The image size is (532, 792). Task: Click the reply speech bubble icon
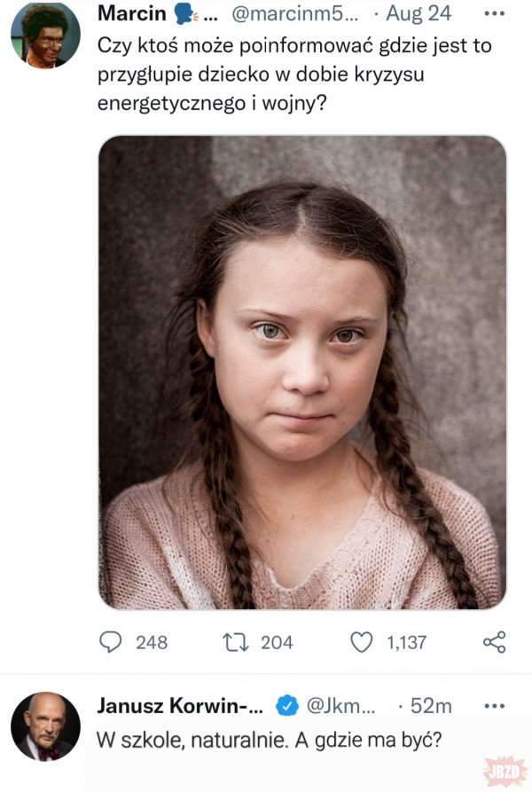click(112, 642)
